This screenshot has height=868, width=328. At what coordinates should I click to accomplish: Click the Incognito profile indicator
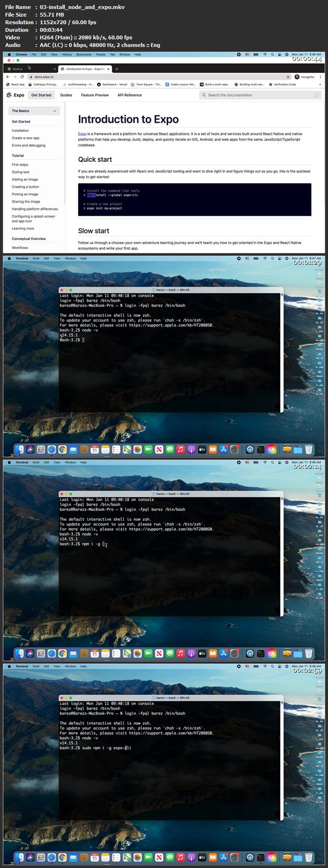click(304, 77)
